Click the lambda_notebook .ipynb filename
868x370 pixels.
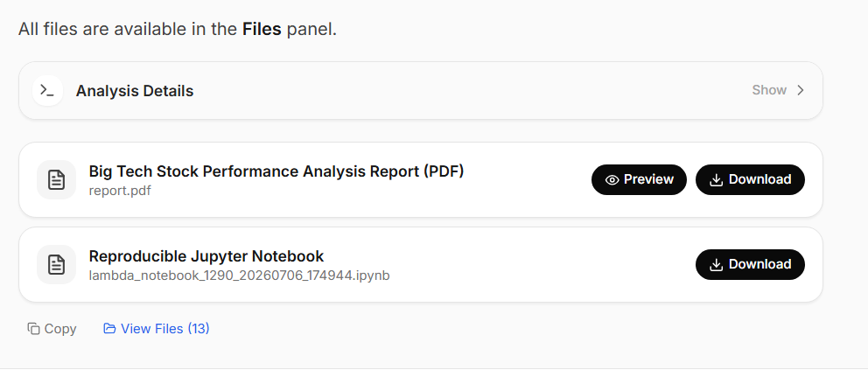click(x=239, y=275)
